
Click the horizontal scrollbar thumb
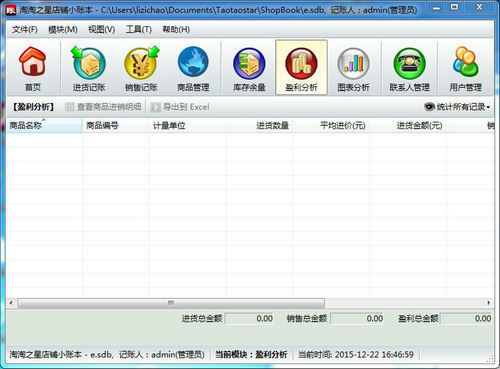point(171,303)
